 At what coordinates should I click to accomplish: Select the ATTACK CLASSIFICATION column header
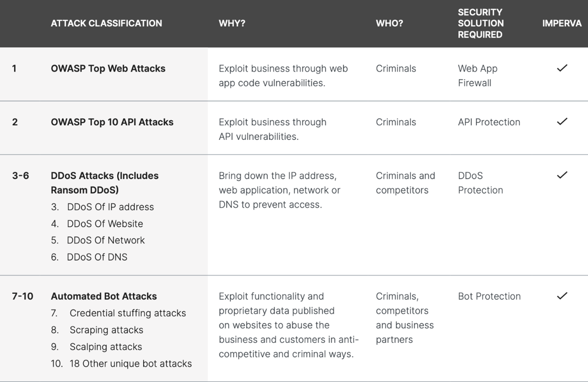click(106, 23)
